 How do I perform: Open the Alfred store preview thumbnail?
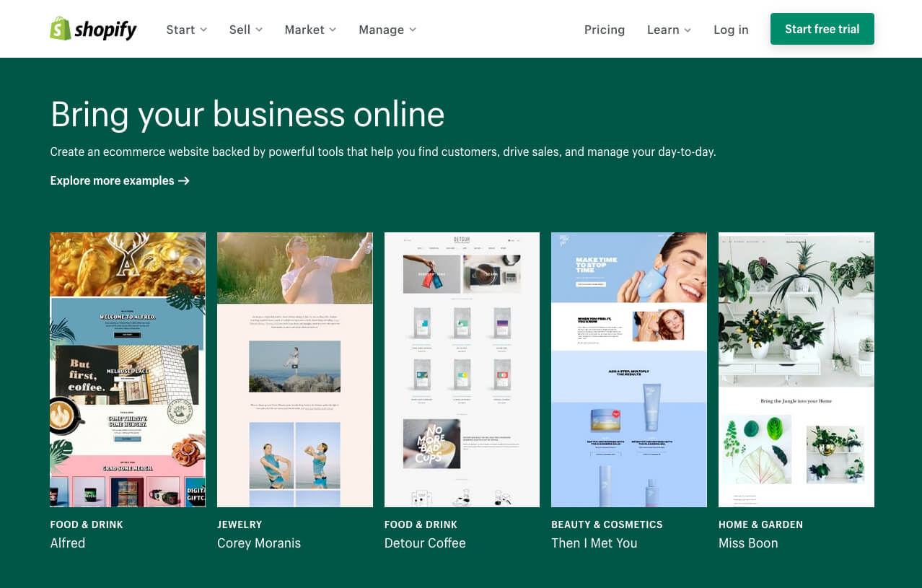pyautogui.click(x=128, y=369)
